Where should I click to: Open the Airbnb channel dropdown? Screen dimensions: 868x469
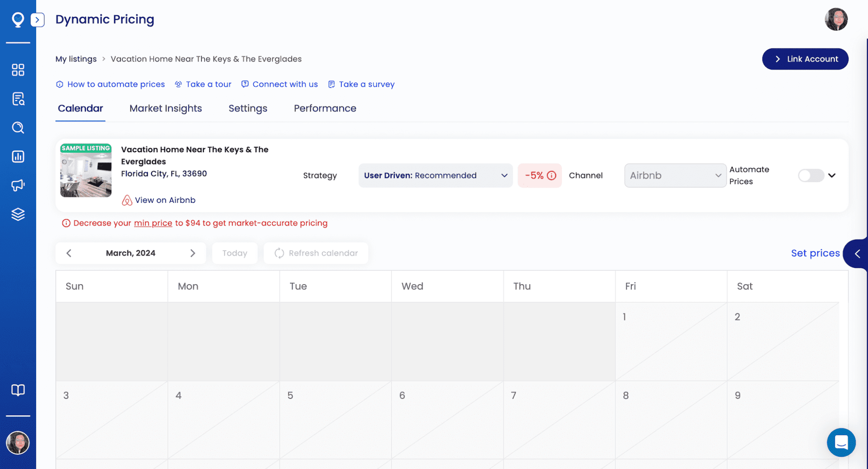coord(675,175)
